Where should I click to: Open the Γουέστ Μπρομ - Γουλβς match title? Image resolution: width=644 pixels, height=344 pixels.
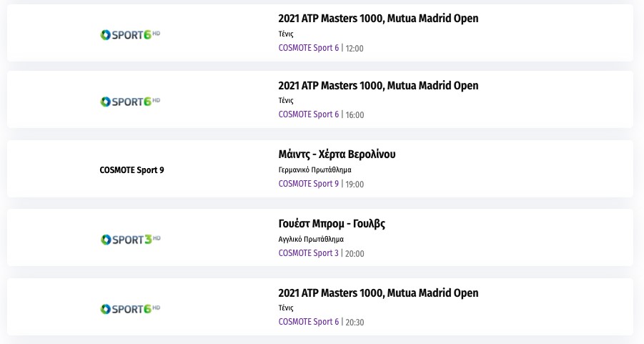coord(332,224)
